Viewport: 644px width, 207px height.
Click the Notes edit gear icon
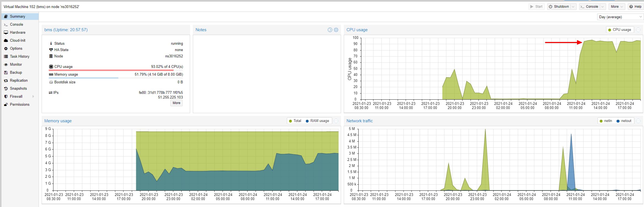[x=336, y=30]
